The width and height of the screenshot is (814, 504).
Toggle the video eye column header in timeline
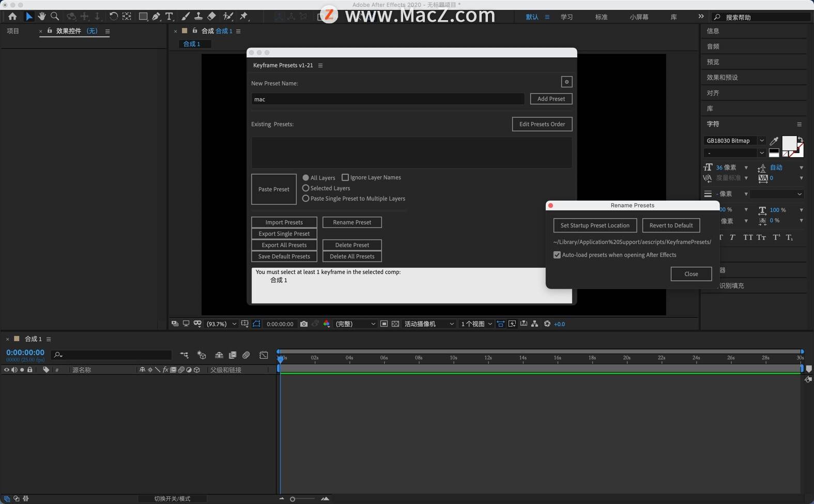pos(7,370)
